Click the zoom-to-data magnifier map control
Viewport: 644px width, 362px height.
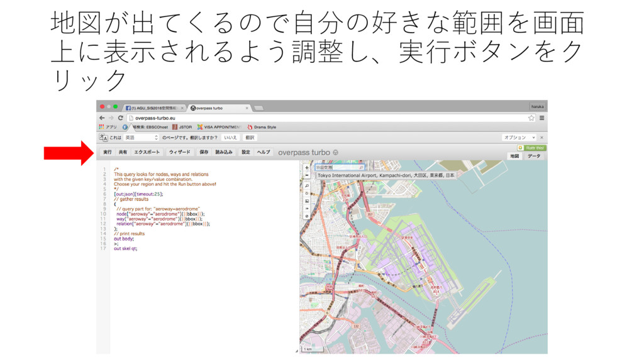pyautogui.click(x=306, y=186)
